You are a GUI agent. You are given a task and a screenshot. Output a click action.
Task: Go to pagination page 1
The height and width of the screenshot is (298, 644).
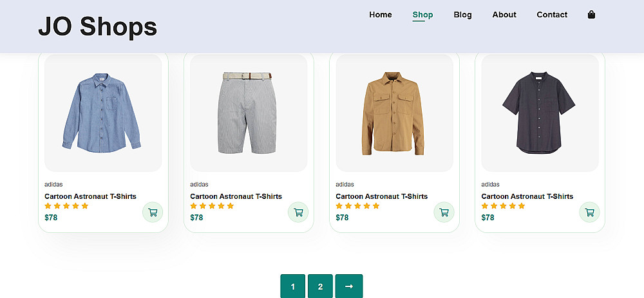tap(292, 286)
